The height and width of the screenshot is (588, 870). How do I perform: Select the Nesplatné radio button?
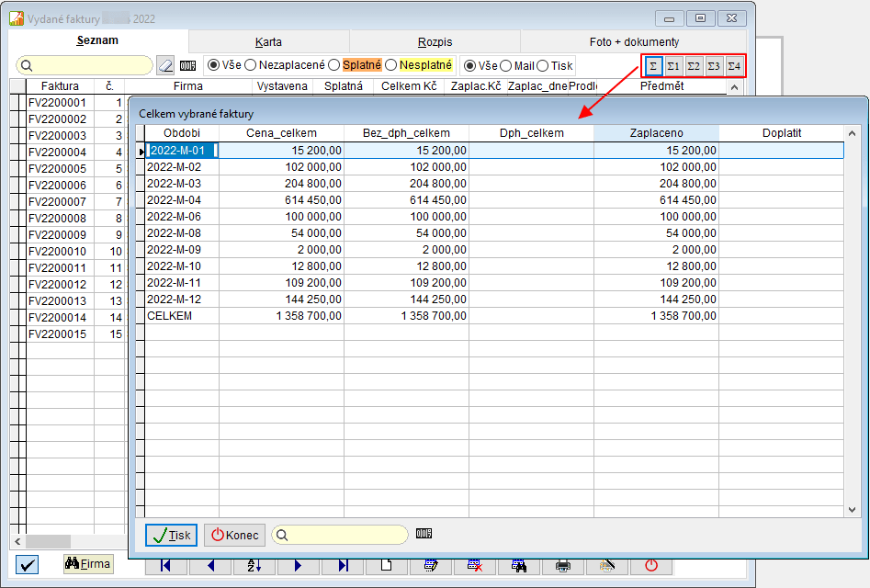[x=391, y=65]
